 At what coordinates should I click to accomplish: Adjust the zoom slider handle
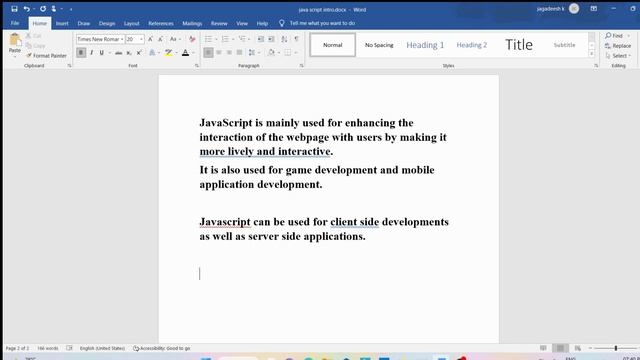coord(616,348)
